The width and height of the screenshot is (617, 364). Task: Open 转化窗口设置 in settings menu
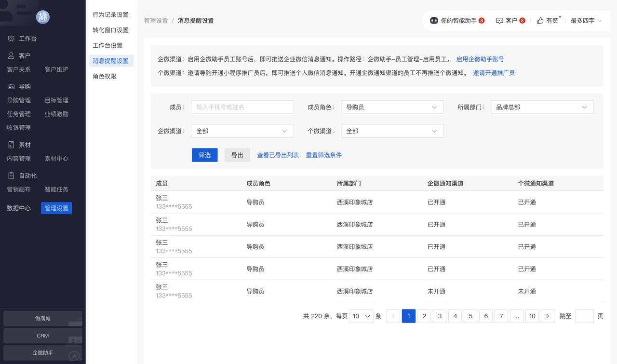111,30
